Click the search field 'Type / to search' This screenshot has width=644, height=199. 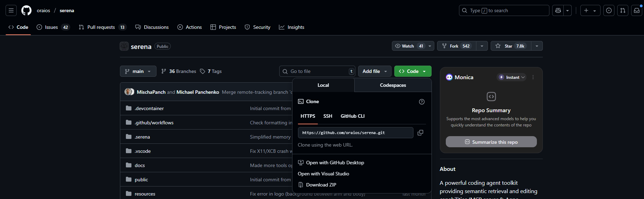504,10
